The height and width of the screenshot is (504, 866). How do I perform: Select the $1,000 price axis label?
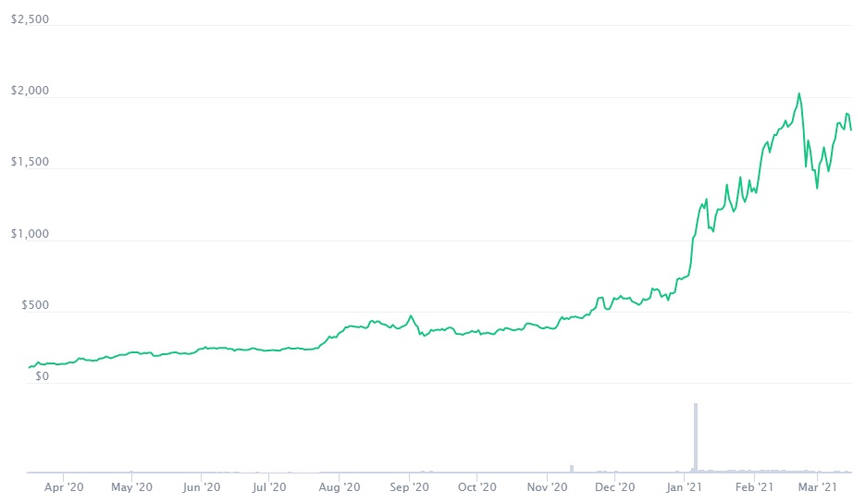30,234
